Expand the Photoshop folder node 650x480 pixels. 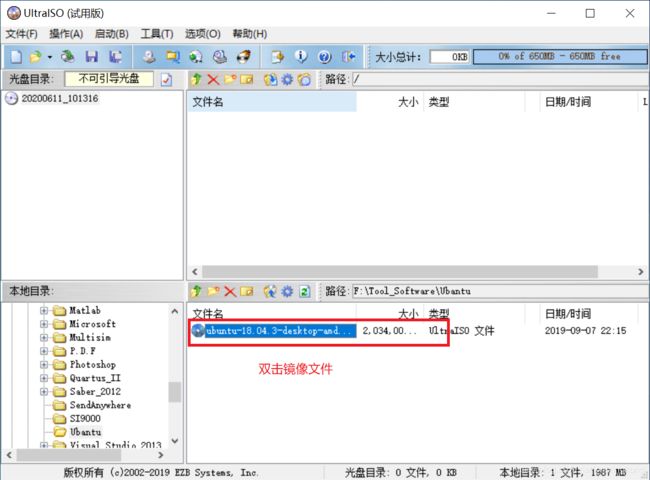coord(44,365)
